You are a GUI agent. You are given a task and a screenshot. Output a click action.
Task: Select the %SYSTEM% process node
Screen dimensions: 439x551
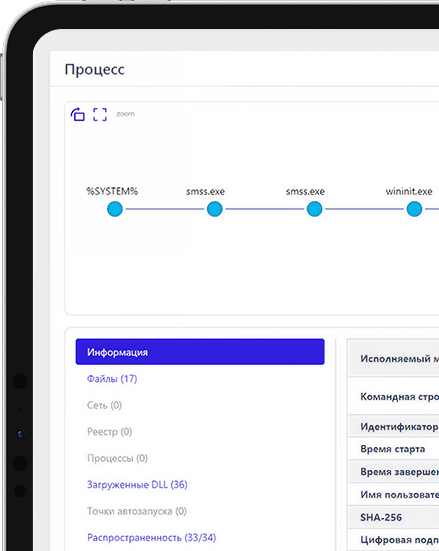[x=115, y=209]
